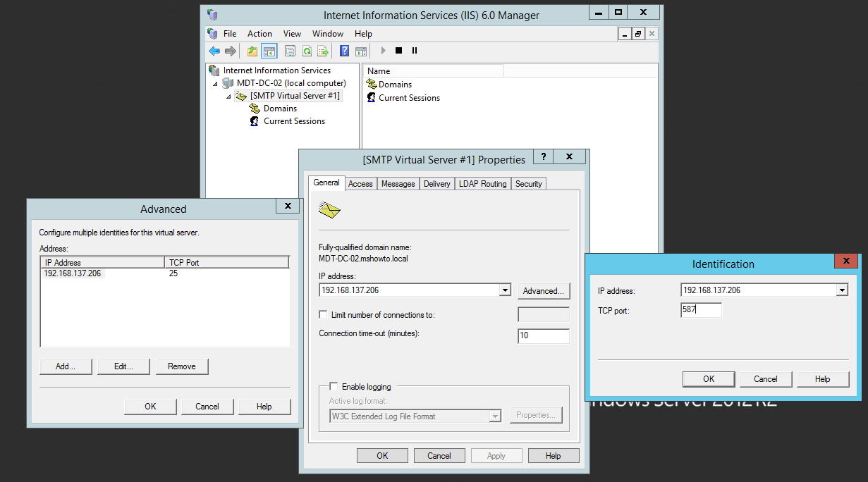Open the Action menu

(259, 33)
